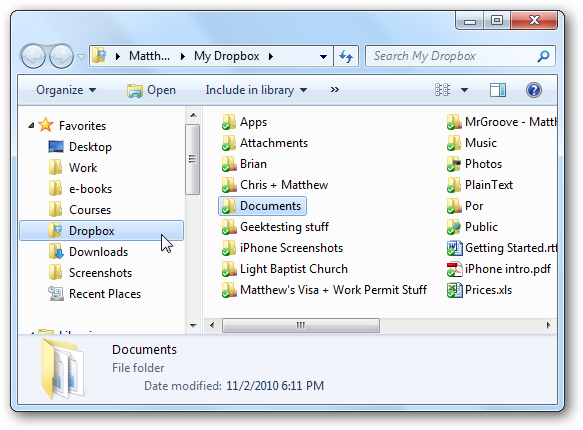
Task: Select the Public folder icon
Action: (454, 227)
